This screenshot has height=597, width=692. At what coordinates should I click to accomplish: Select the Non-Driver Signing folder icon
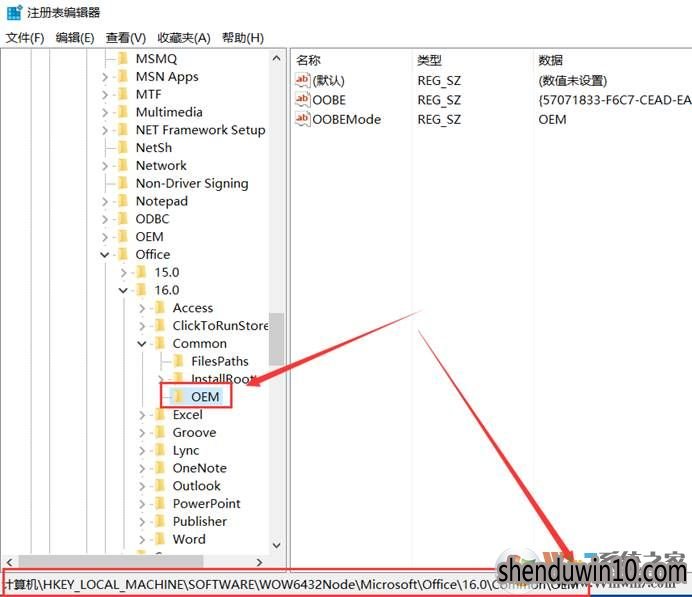(123, 183)
